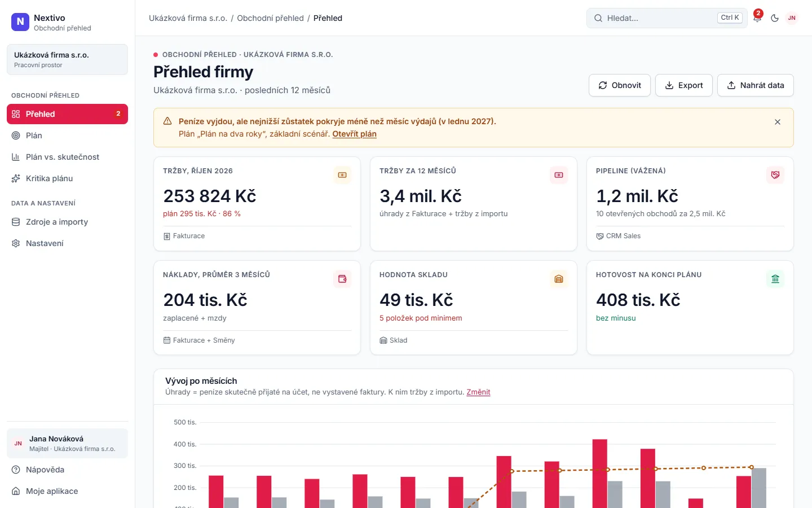Click the Obnovit refresh button
Viewport: 812px width, 508px height.
[x=620, y=85]
